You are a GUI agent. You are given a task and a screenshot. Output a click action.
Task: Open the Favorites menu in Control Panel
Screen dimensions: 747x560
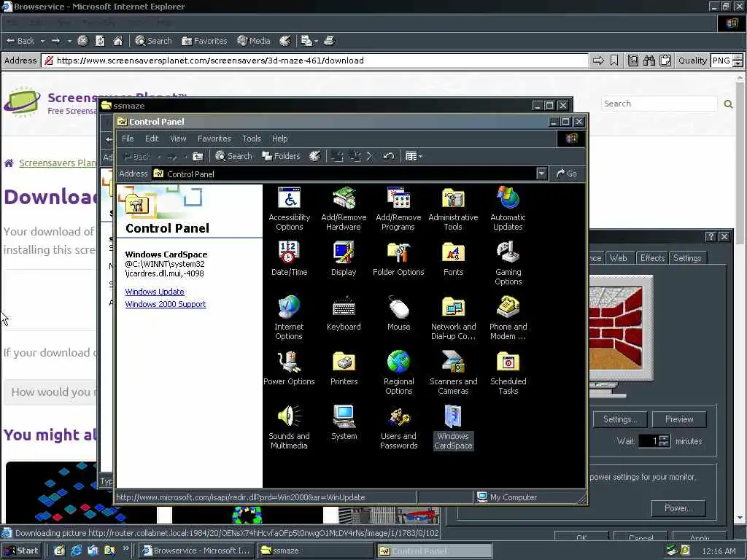pos(214,139)
